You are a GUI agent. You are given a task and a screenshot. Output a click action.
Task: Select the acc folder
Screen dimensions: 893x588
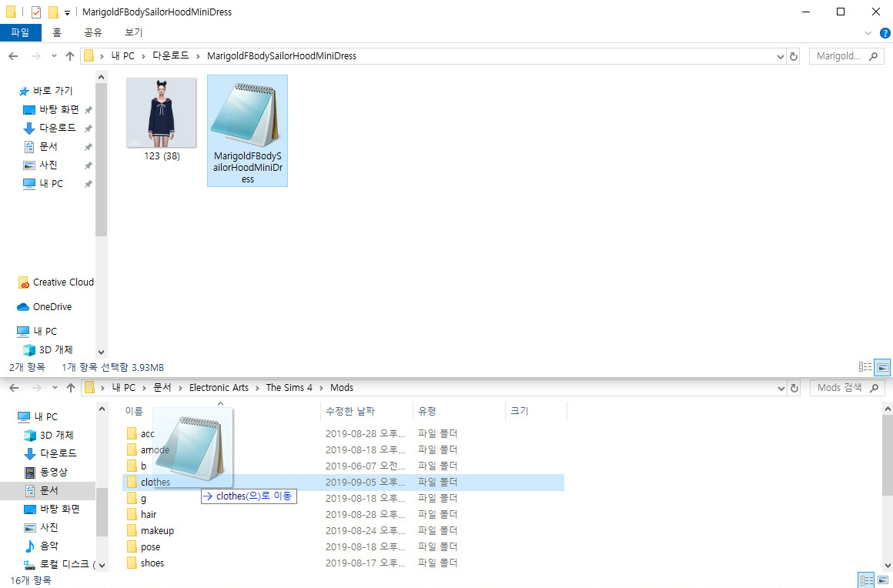140,434
